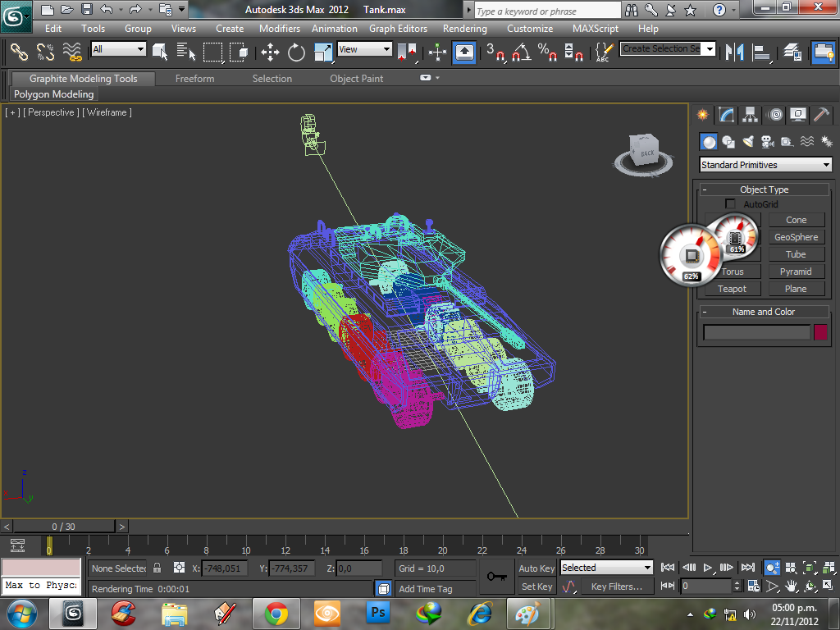Viewport: 840px width, 630px height.
Task: Open the Select by Name list
Action: 186,52
